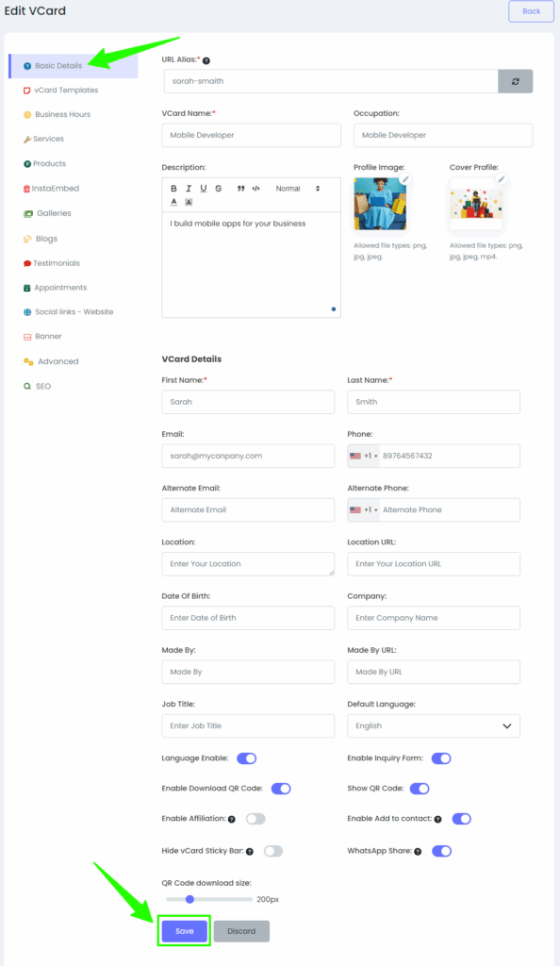Image resolution: width=560 pixels, height=966 pixels.
Task: Toggle Language Enable switch
Action: tap(247, 758)
